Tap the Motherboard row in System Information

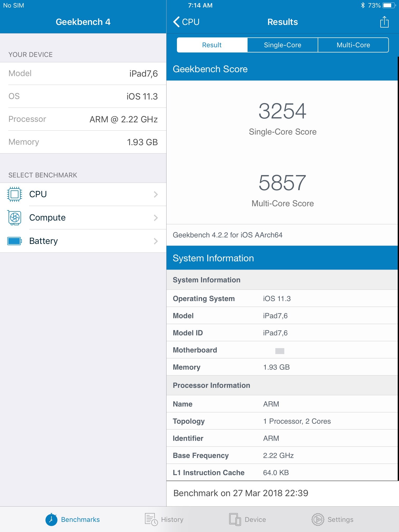(282, 350)
